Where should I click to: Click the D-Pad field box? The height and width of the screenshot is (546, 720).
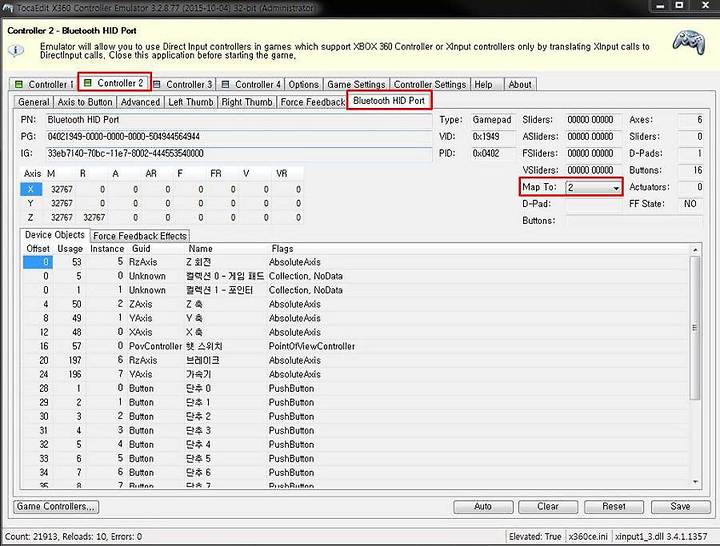(x=593, y=204)
